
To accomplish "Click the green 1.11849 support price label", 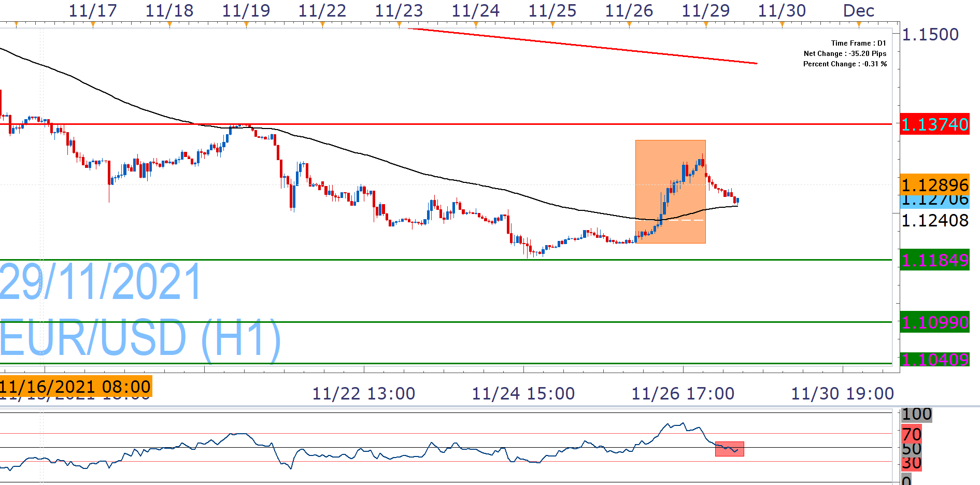I will click(x=934, y=260).
